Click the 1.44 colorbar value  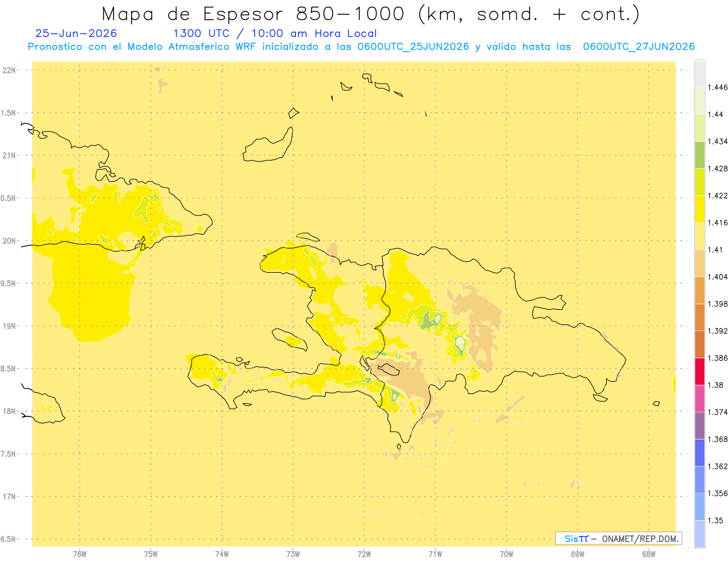tap(716, 115)
